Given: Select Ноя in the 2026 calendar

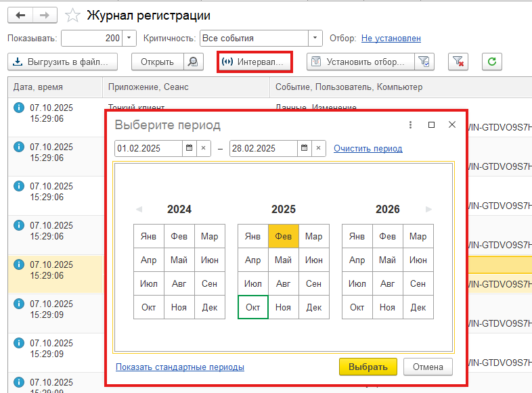Looking at the screenshot, I should point(387,307).
